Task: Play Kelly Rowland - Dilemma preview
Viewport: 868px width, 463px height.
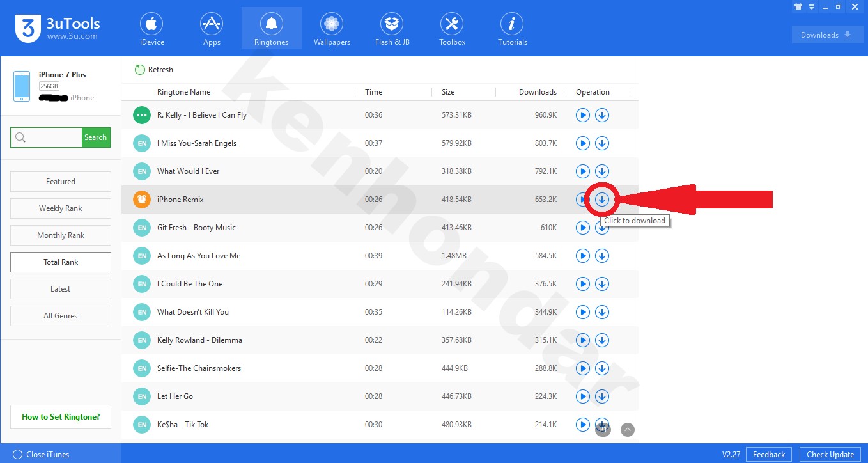Action: 582,340
